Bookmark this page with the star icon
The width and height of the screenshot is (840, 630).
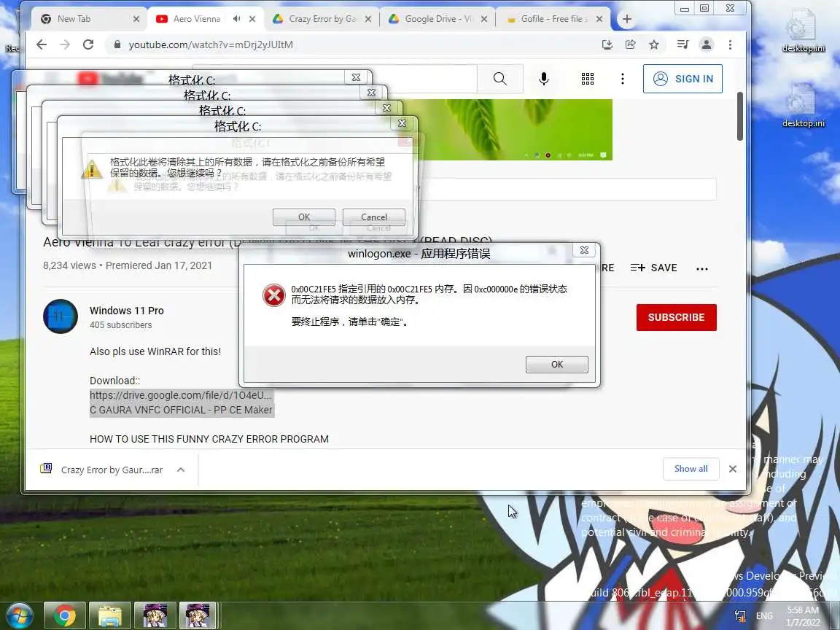pos(654,44)
